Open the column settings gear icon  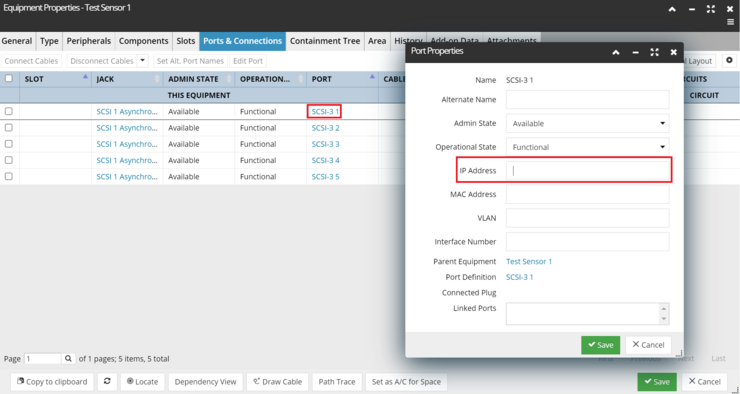pos(730,60)
